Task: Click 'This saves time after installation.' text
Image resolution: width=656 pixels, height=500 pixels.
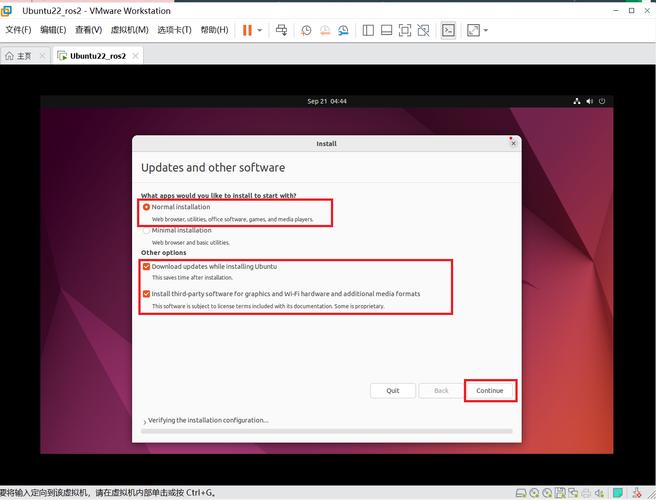Action: [x=192, y=277]
